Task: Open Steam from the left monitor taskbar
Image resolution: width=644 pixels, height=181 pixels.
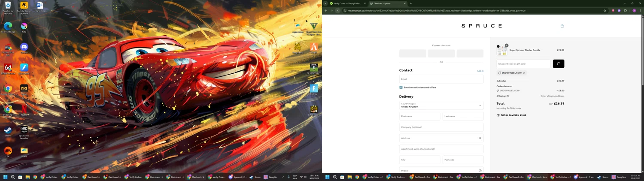Action: pyautogui.click(x=255, y=177)
